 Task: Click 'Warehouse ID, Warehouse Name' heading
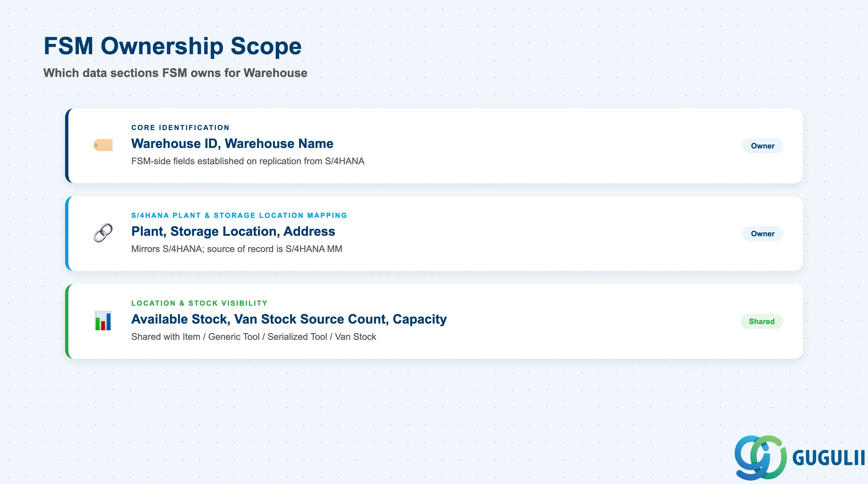click(x=232, y=144)
